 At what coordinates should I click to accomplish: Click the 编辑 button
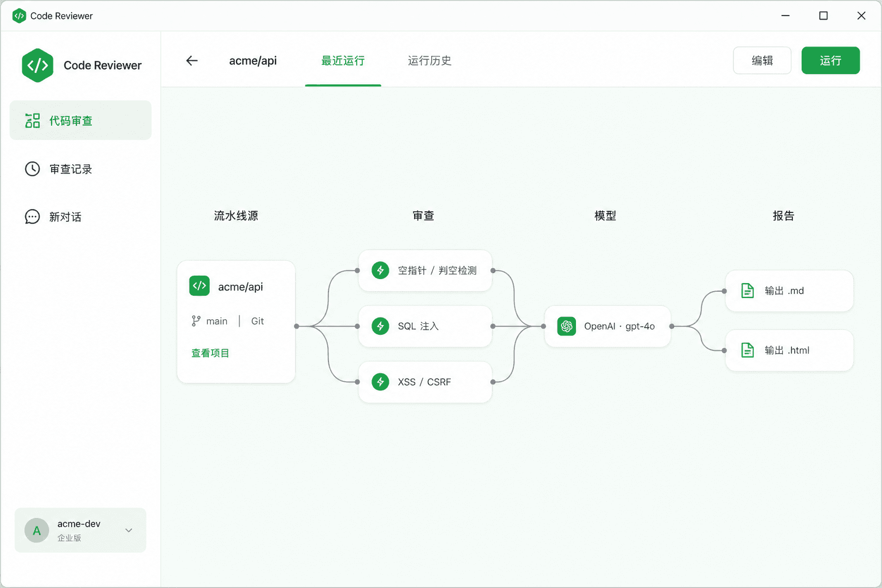[x=762, y=60]
